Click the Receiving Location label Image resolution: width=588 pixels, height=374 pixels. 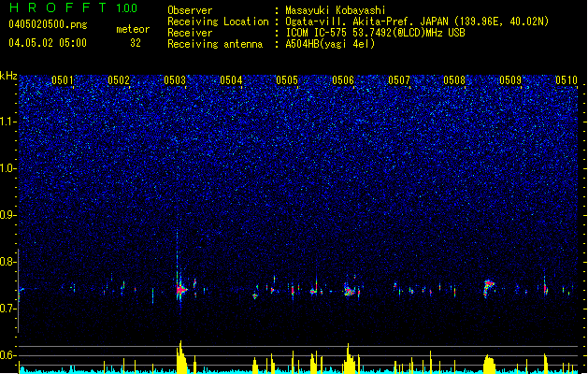coord(218,22)
